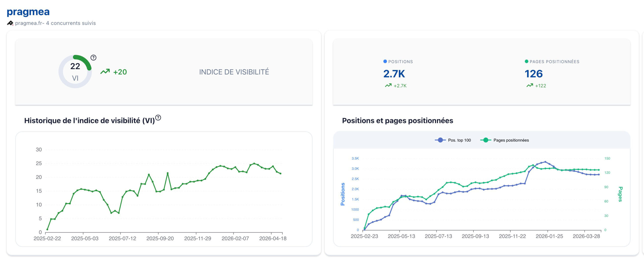Click the 2025-09-20 date on the VI chart
The width and height of the screenshot is (644, 264).
(160, 238)
